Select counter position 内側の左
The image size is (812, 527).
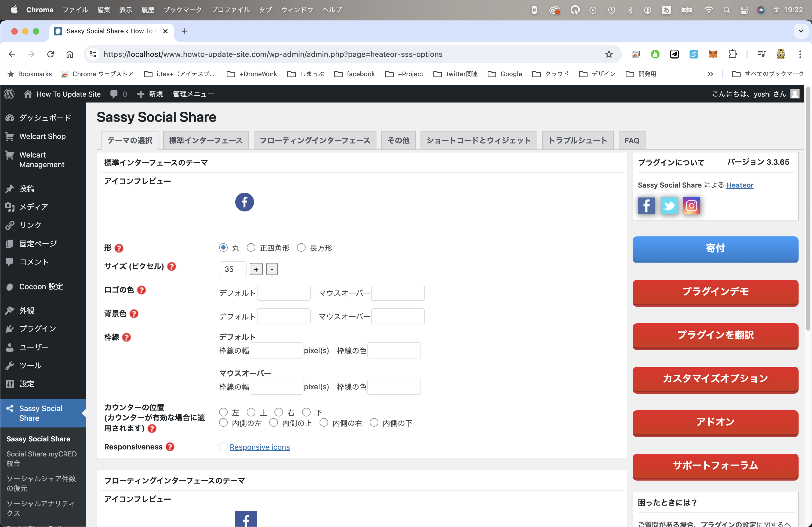tap(223, 423)
